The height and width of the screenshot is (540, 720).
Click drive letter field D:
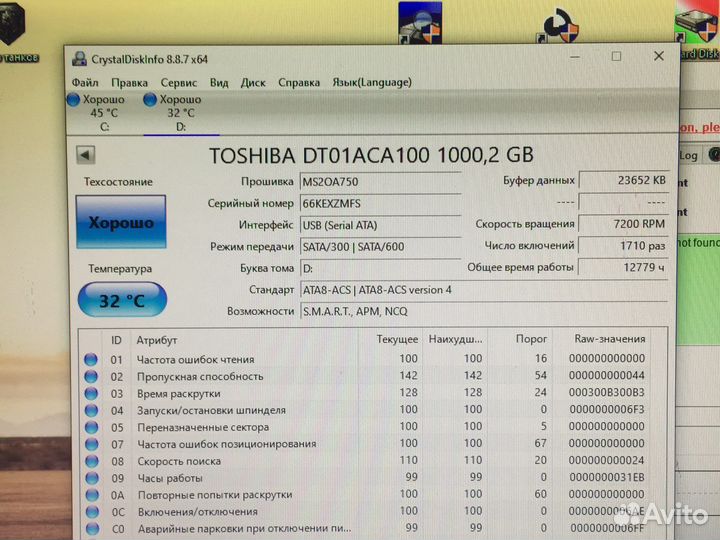[380, 268]
